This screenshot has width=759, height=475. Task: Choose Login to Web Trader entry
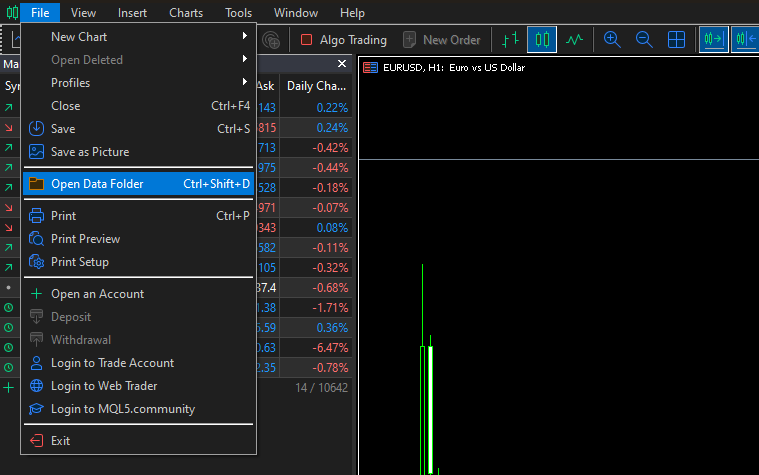pyautogui.click(x=138, y=386)
